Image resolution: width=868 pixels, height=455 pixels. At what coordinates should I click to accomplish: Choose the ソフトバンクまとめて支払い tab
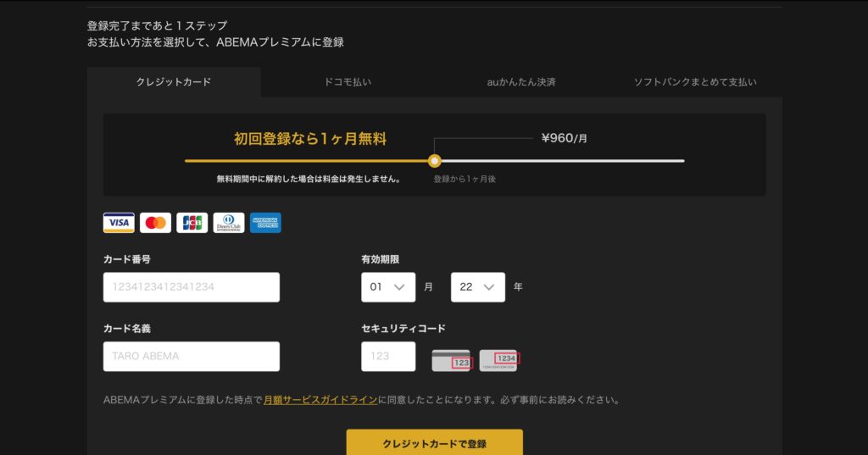[695, 82]
